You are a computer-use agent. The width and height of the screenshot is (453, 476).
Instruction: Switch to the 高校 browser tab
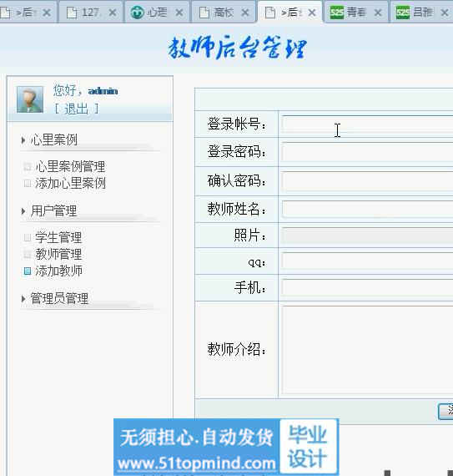point(223,13)
